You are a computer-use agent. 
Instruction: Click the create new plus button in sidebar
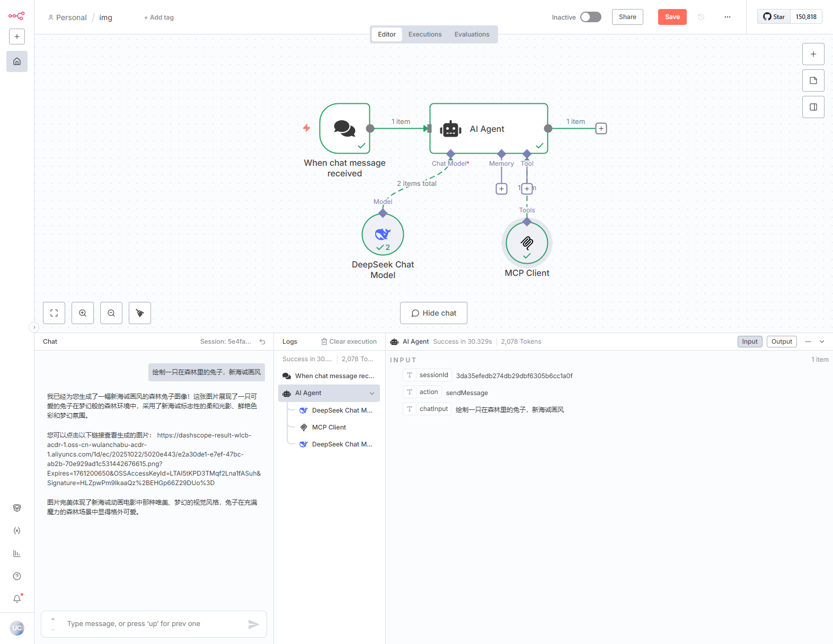[17, 37]
